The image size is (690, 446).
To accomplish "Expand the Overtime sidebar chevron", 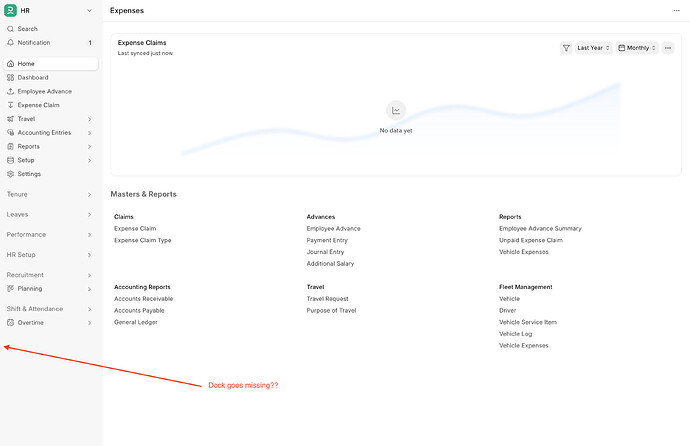I will point(89,323).
